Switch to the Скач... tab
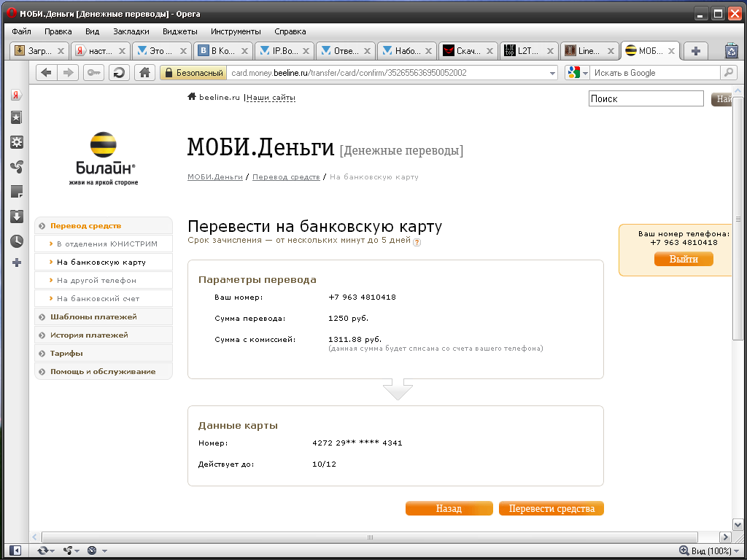The width and height of the screenshot is (747, 560). tap(468, 51)
